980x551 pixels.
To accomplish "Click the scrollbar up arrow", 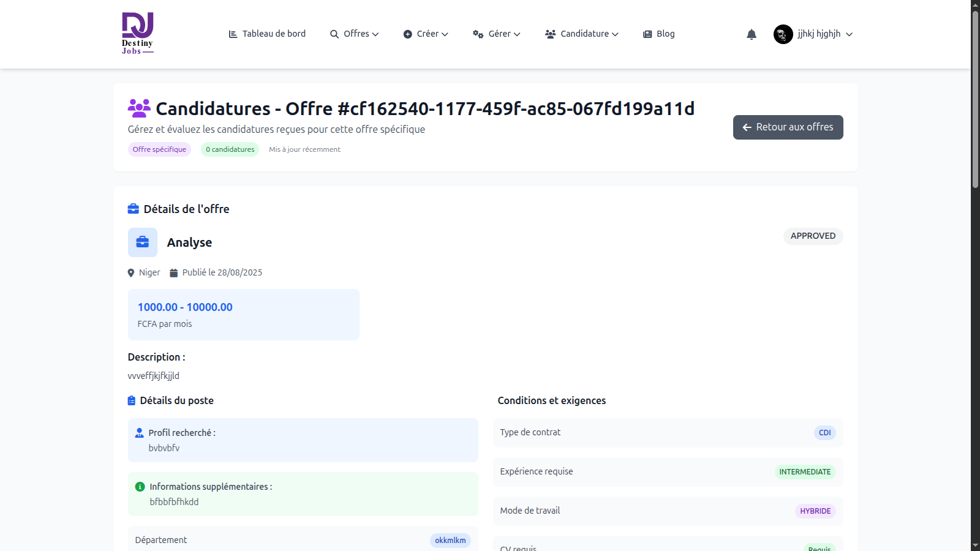I will (x=975, y=5).
